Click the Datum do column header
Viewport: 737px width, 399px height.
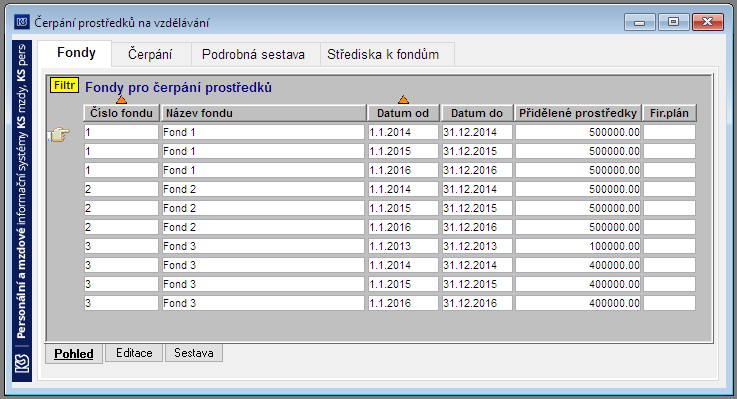point(477,113)
